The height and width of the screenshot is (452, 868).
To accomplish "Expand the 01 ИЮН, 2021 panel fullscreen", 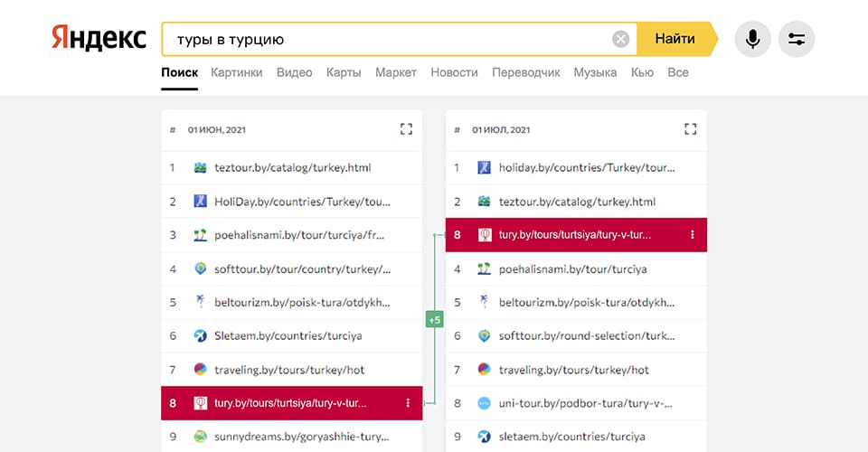I will (406, 129).
